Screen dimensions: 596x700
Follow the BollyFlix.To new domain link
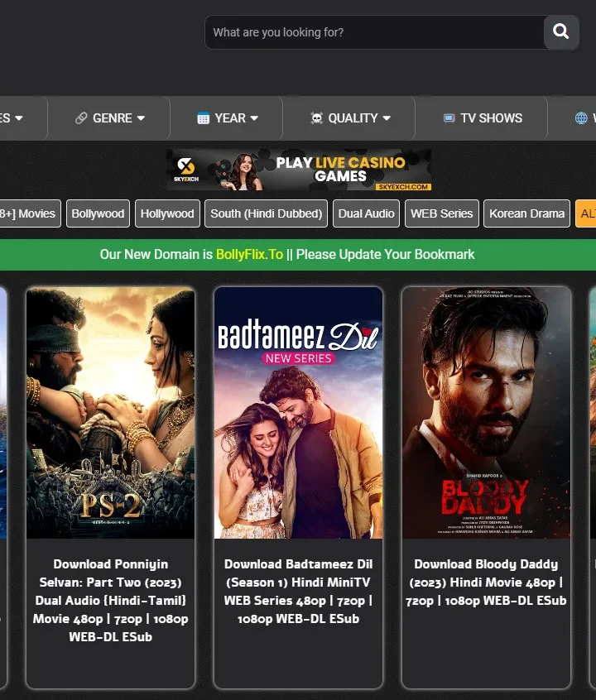click(249, 255)
